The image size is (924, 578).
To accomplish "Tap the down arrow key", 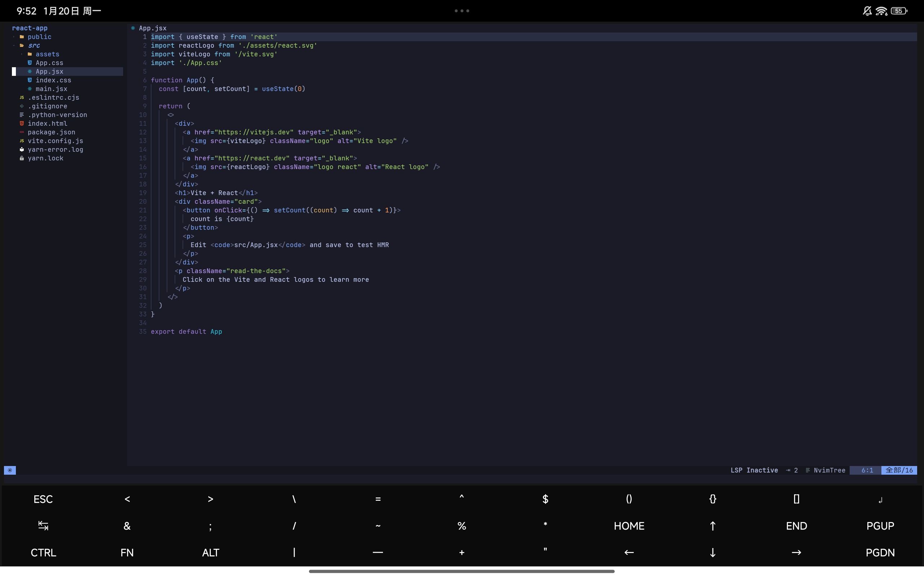I will (x=712, y=552).
